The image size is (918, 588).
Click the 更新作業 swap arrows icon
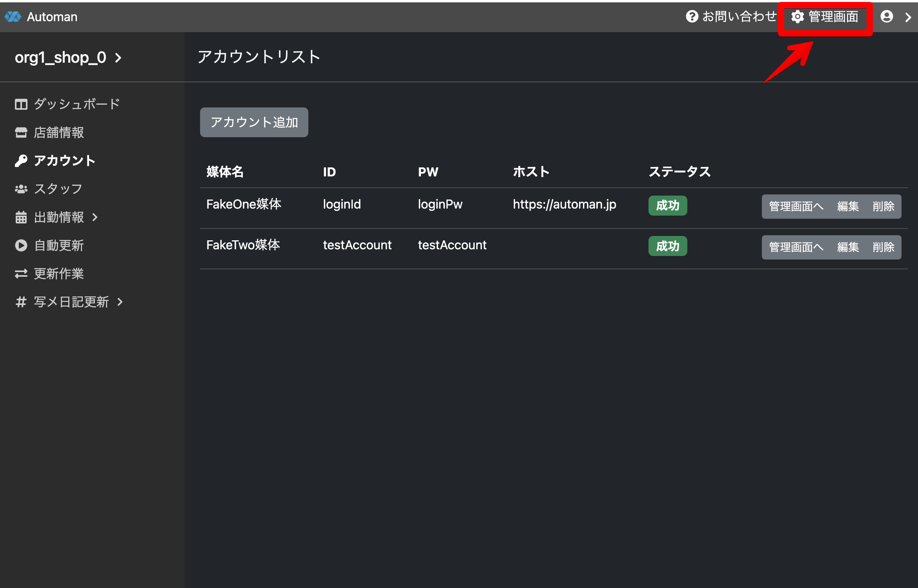click(x=21, y=274)
